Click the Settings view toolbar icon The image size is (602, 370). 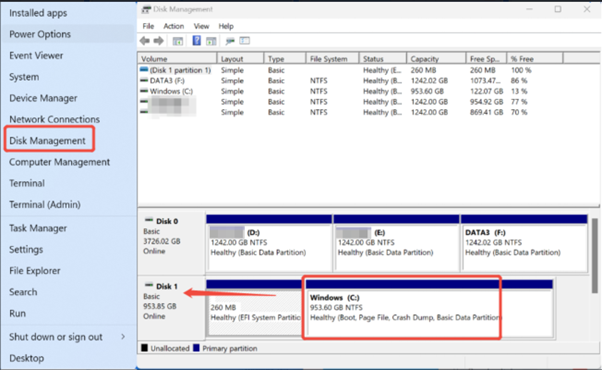coord(245,41)
